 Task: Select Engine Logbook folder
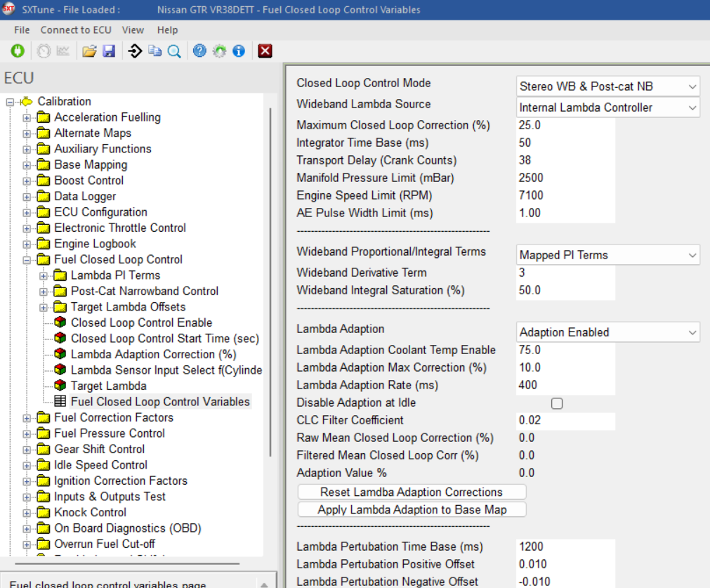click(95, 244)
